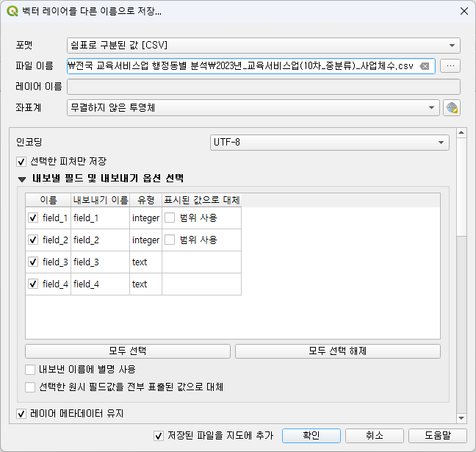
Task: Uncheck the field_4 export checkbox
Action: [x=33, y=284]
